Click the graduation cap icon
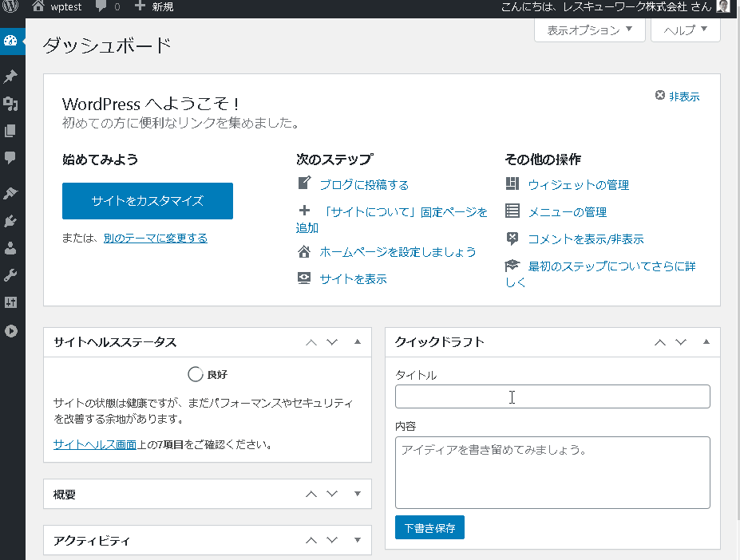Image resolution: width=740 pixels, height=560 pixels. tap(512, 265)
